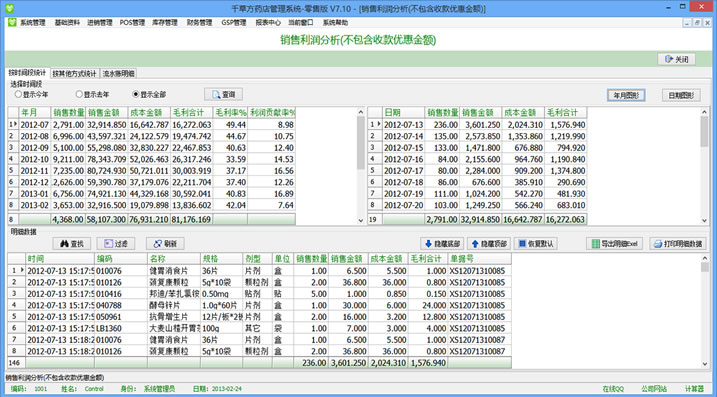The height and width of the screenshot is (397, 717).
Task: Select the 2013-02 month row
Action: 151,205
